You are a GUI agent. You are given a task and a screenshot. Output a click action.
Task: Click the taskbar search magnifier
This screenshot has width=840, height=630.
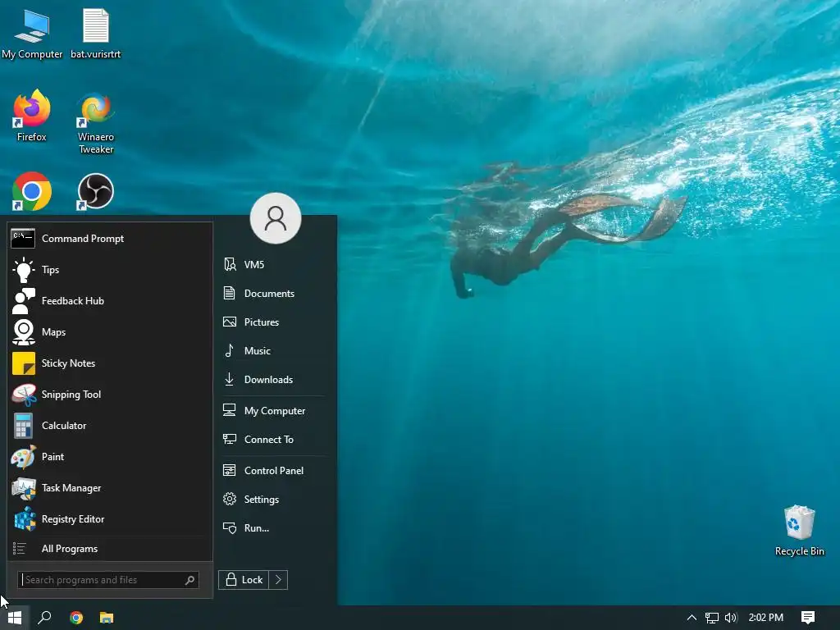click(44, 618)
